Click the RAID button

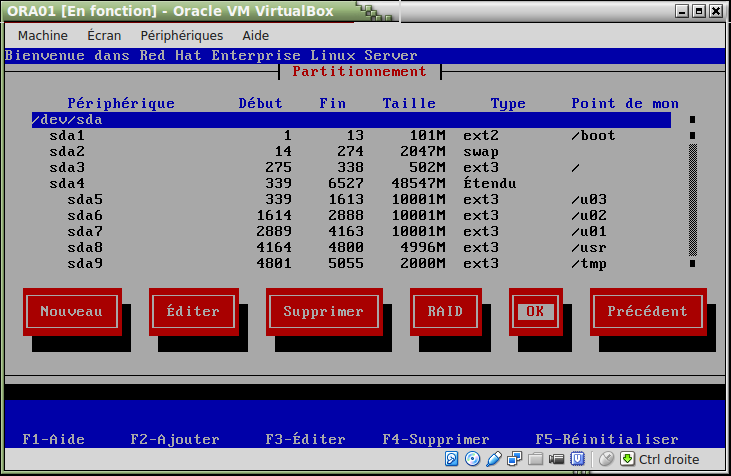pyautogui.click(x=446, y=311)
